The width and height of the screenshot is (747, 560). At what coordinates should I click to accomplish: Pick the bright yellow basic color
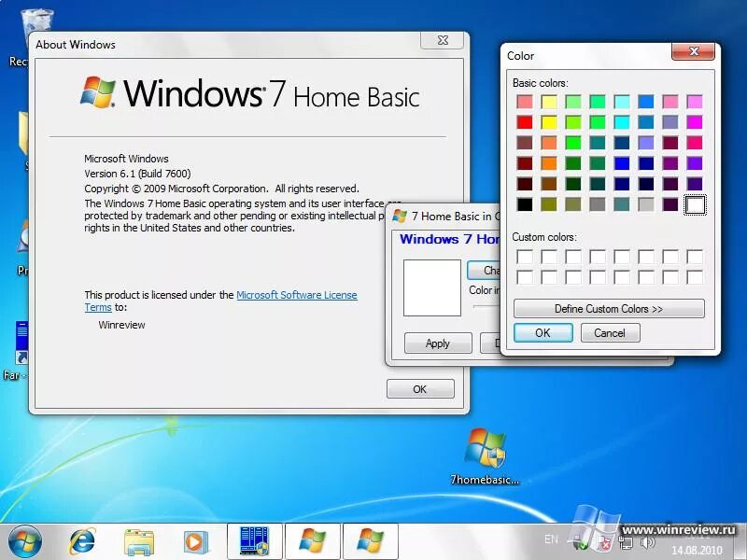(549, 122)
